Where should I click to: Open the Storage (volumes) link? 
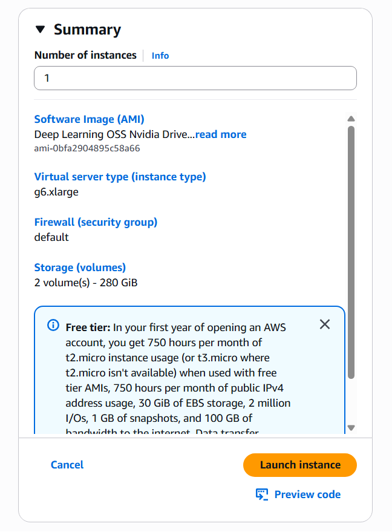point(80,268)
